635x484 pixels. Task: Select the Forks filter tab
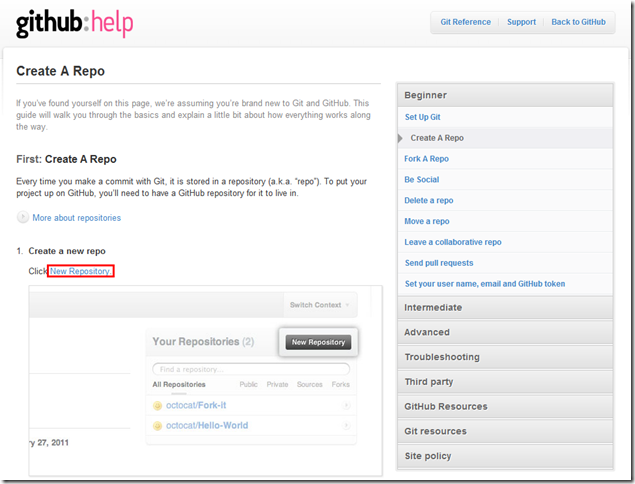[x=341, y=384]
